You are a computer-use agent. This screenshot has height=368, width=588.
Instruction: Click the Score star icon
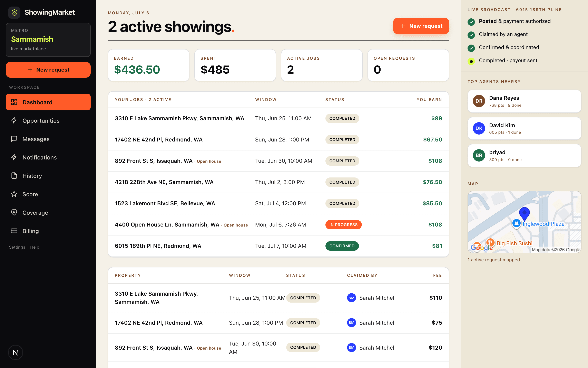coord(14,194)
